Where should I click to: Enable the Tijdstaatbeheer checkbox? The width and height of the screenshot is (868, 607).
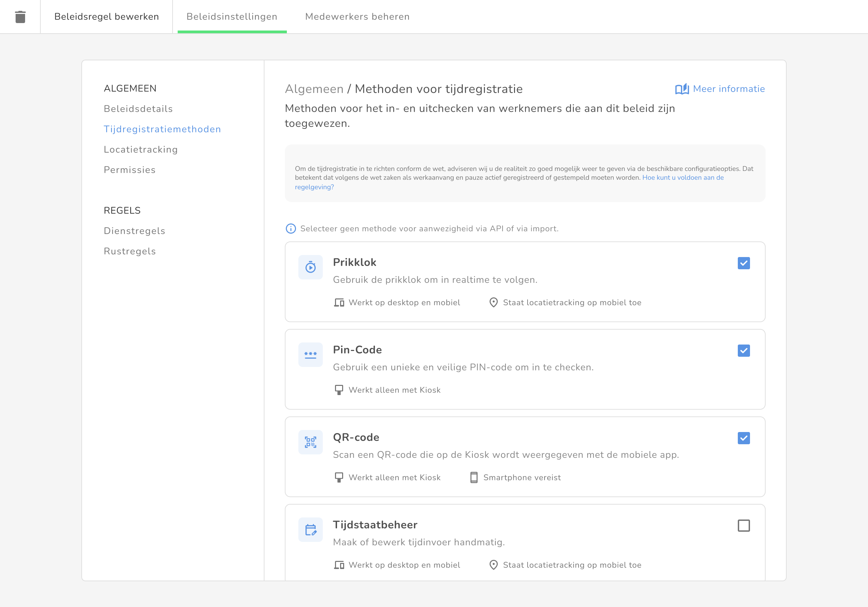pos(743,526)
